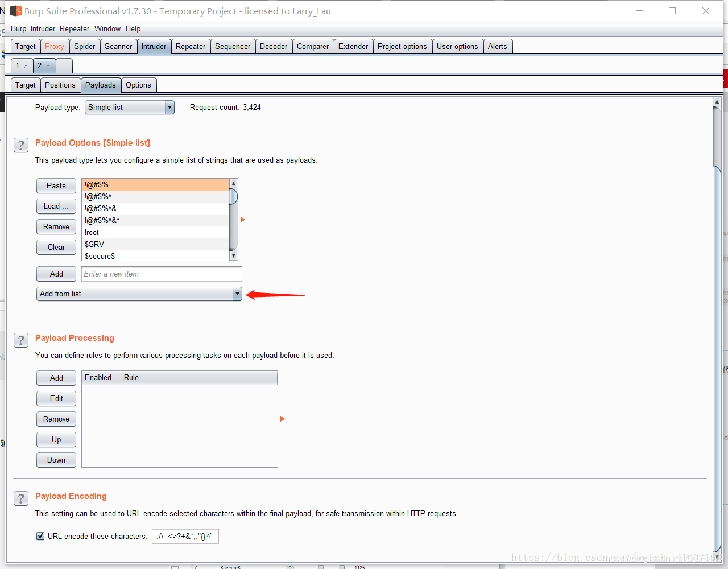Select payload entry !@#$%^&

pos(155,208)
